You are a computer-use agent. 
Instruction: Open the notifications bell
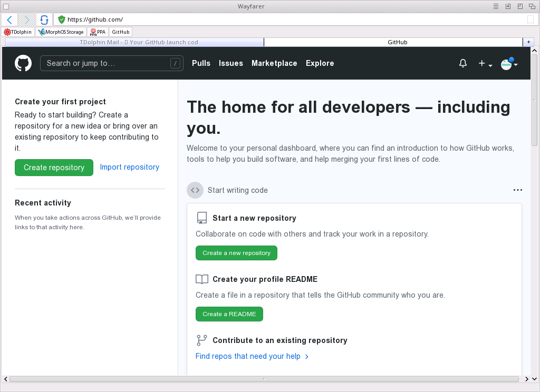(463, 63)
